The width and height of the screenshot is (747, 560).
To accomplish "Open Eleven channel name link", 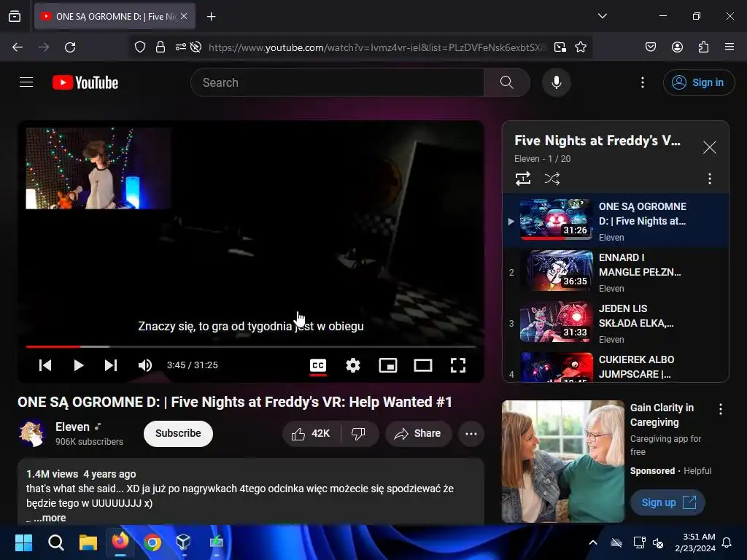I will [72, 427].
